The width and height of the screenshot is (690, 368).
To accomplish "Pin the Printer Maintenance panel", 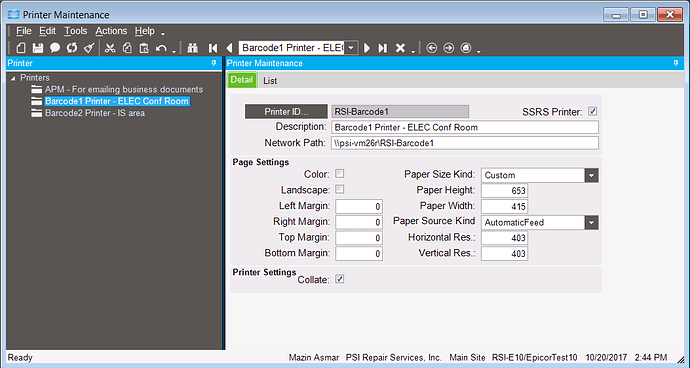I will click(x=676, y=63).
